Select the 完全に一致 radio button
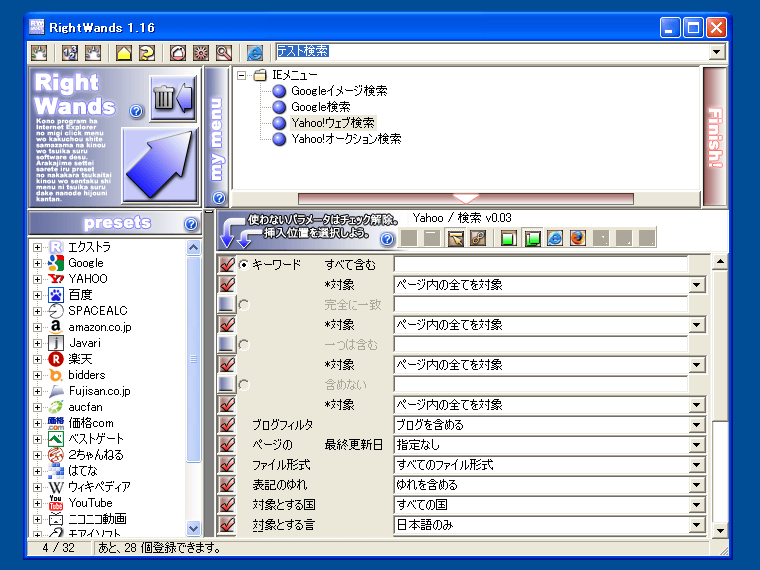The image size is (760, 570). point(244,305)
